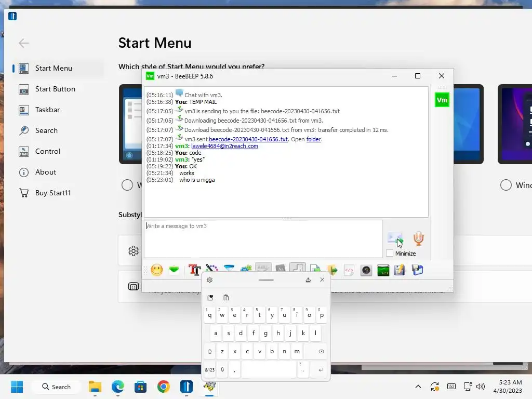Open Search section in Start11 sidebar
The width and height of the screenshot is (532, 399).
(x=58, y=130)
